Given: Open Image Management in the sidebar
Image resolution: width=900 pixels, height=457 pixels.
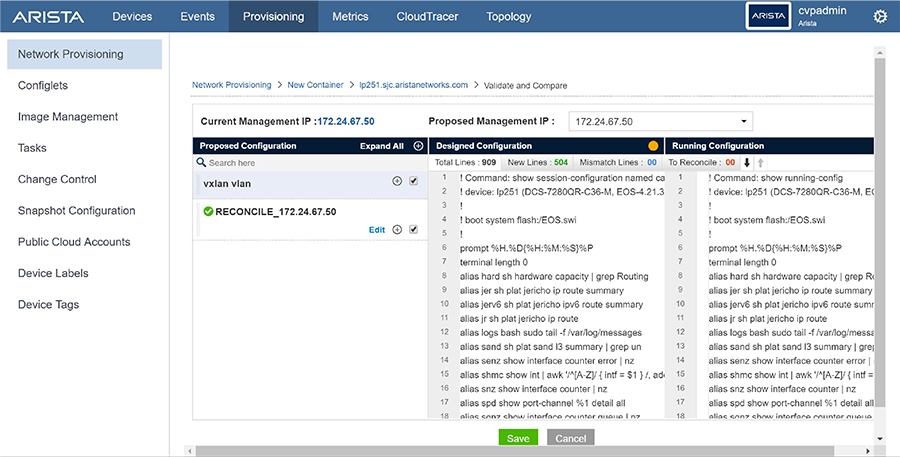Looking at the screenshot, I should [x=68, y=117].
